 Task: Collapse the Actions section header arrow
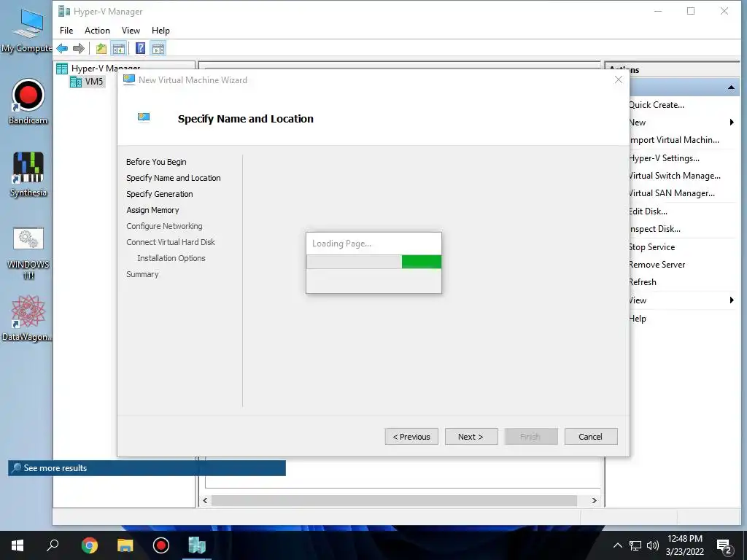click(731, 87)
